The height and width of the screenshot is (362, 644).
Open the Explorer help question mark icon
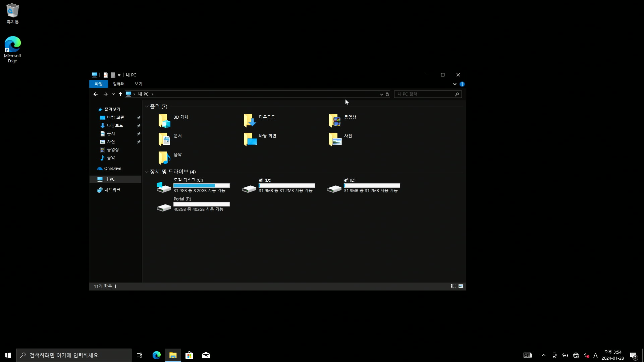pos(462,84)
